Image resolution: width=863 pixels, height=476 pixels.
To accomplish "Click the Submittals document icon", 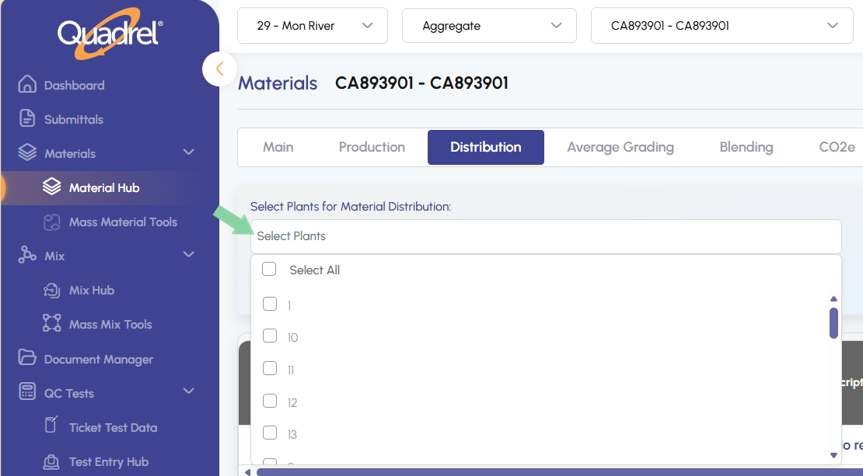I will (x=27, y=119).
